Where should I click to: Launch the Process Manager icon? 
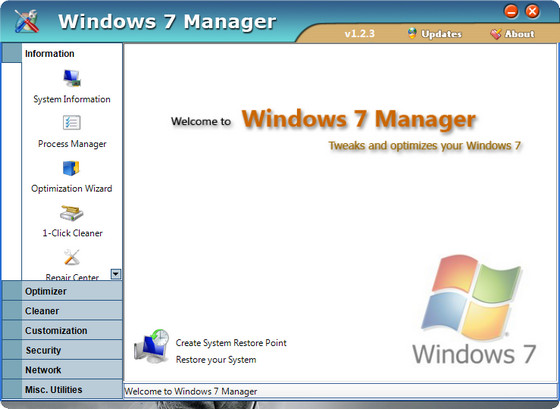[72, 123]
